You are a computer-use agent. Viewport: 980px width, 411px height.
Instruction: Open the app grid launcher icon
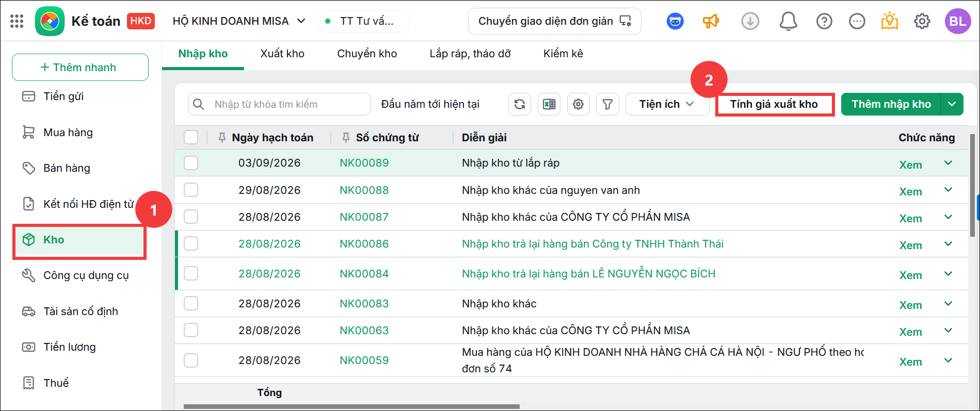pyautogui.click(x=17, y=21)
